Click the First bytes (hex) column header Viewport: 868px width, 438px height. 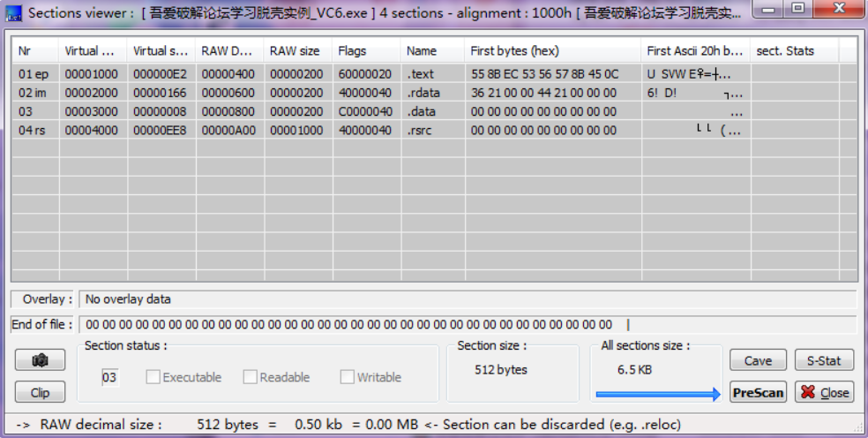click(x=551, y=50)
